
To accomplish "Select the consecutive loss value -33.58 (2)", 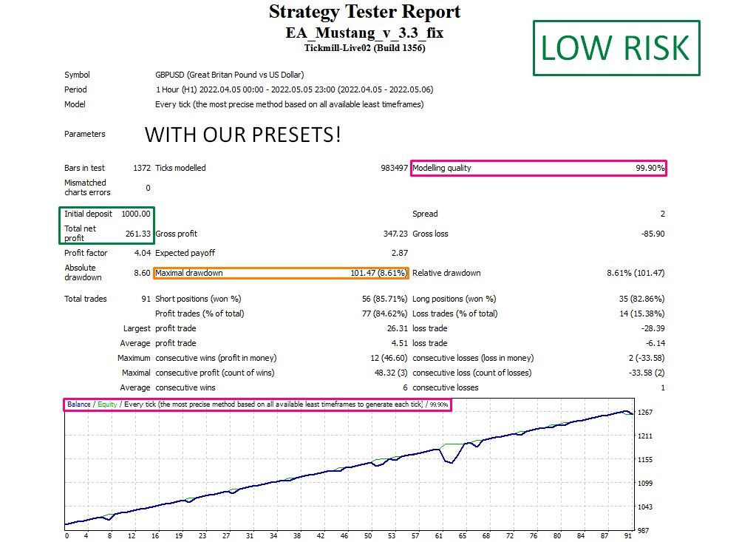I will click(647, 373).
